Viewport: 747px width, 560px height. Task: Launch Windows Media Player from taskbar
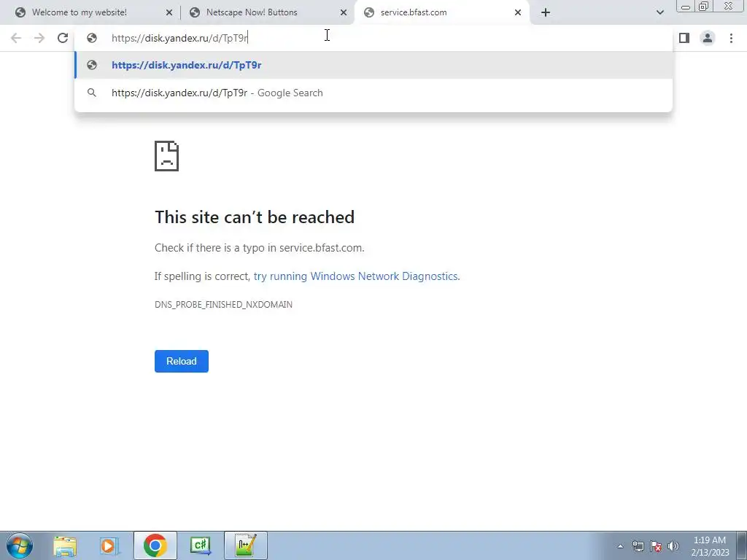coord(109,545)
